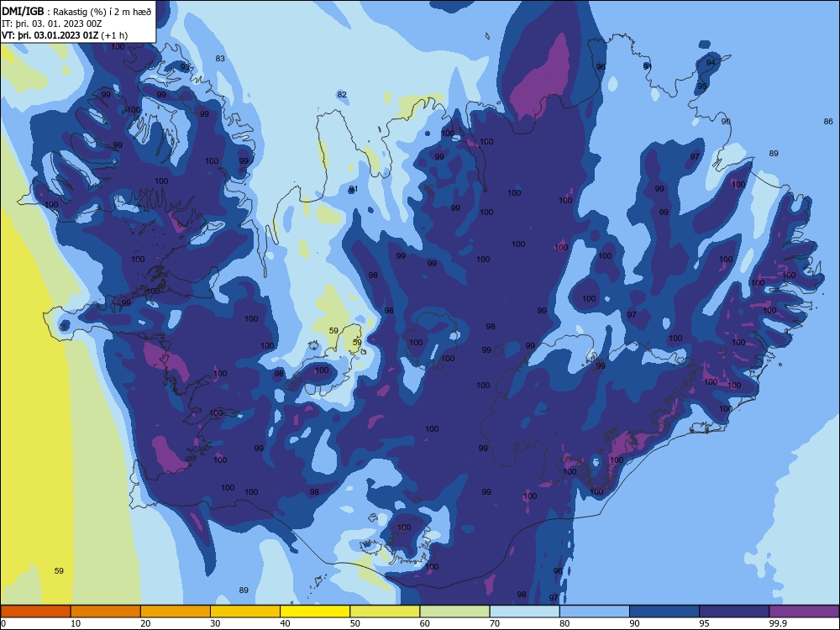Click the '40' legend scale label
This screenshot has height=630, width=840.
(286, 623)
